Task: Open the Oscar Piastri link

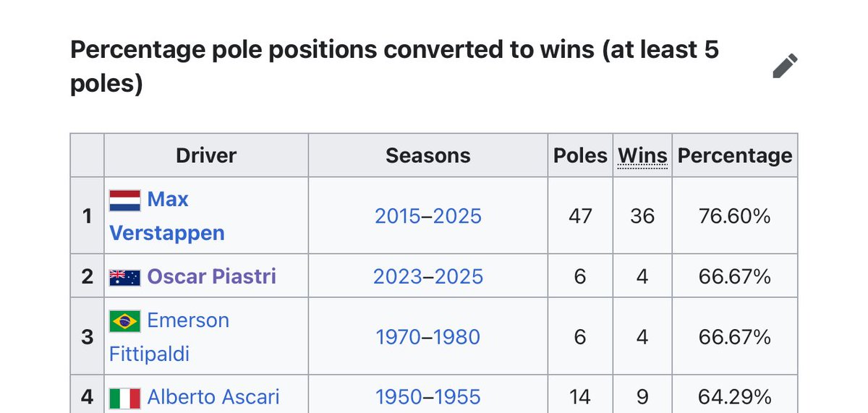Action: tap(211, 276)
